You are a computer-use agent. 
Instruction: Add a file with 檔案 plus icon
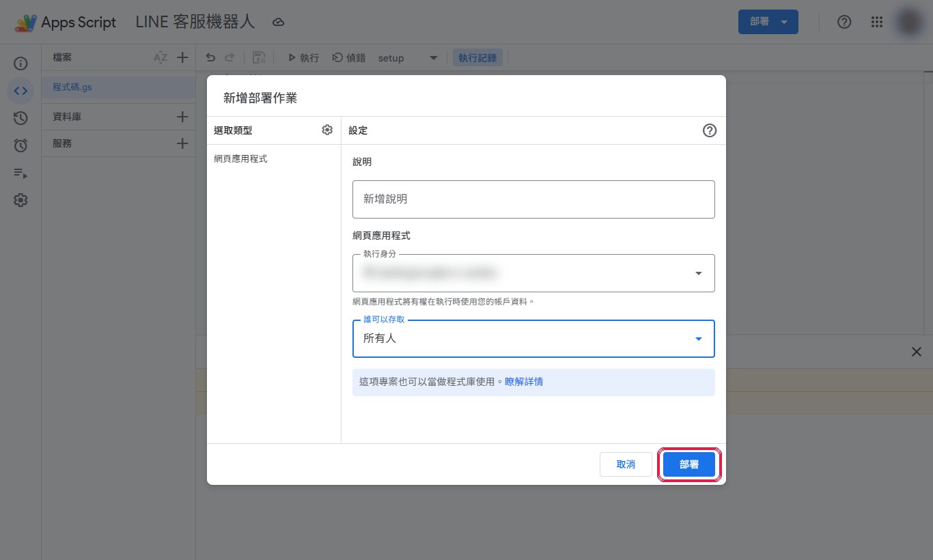pyautogui.click(x=182, y=58)
